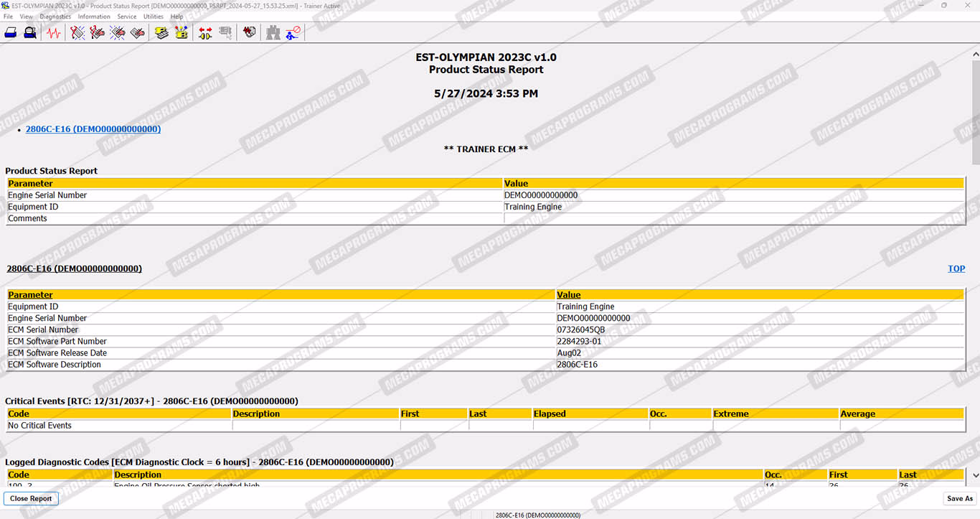The width and height of the screenshot is (980, 519).
Task: Open the File menu
Action: coord(8,17)
